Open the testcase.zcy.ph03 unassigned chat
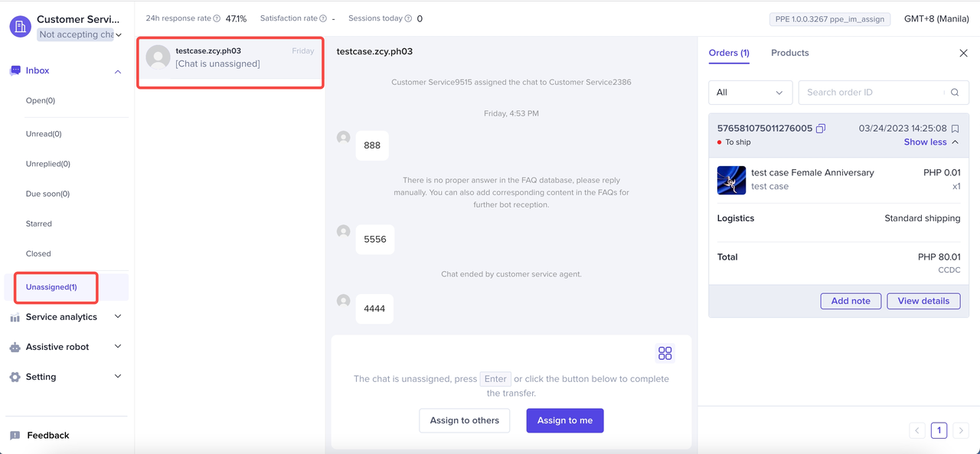980x454 pixels. click(x=230, y=57)
